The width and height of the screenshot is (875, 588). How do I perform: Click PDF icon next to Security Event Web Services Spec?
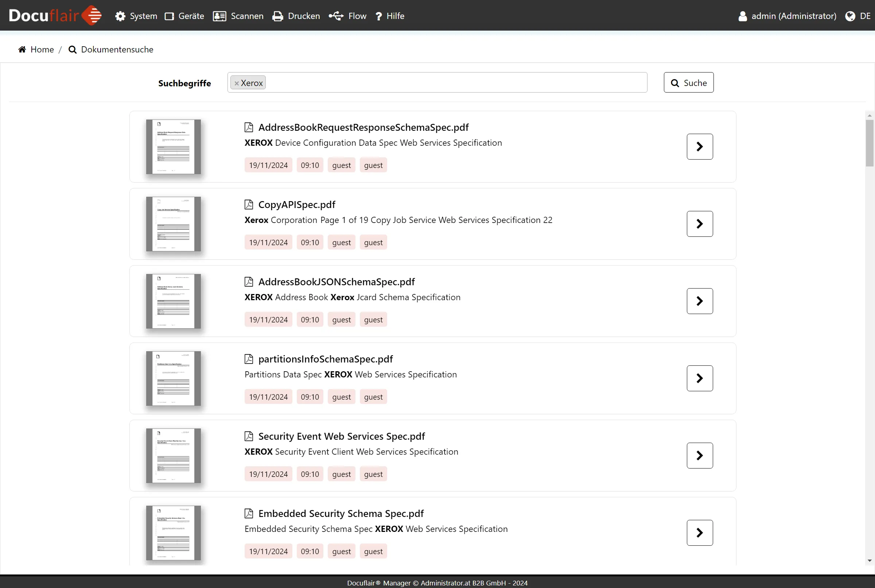(249, 436)
